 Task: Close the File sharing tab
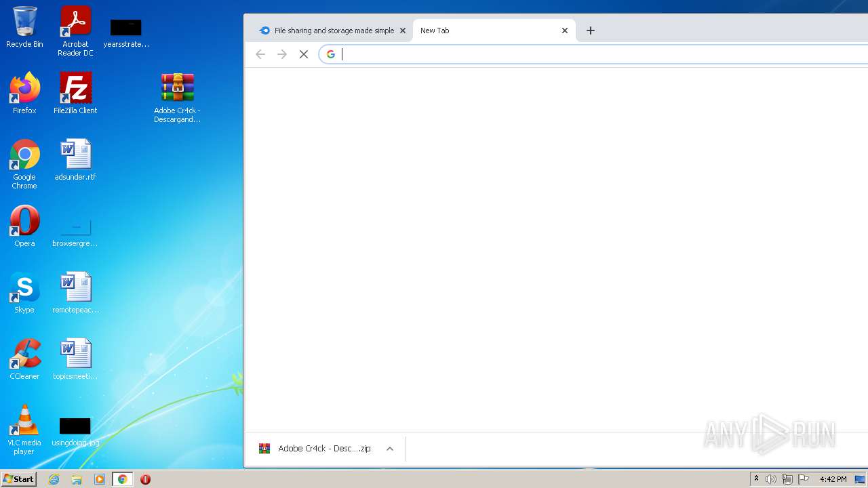[403, 30]
